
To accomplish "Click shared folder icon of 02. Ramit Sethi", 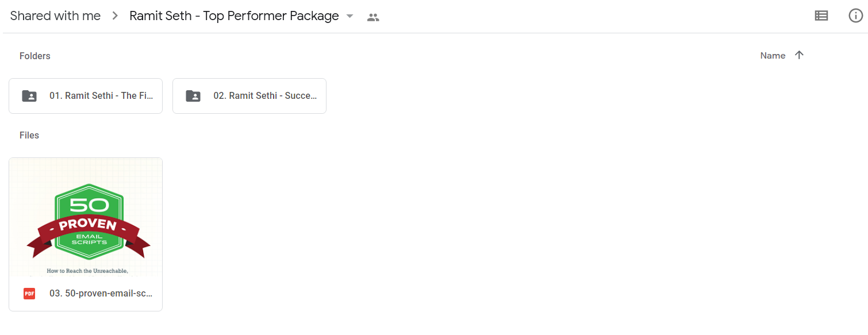I will click(x=193, y=96).
